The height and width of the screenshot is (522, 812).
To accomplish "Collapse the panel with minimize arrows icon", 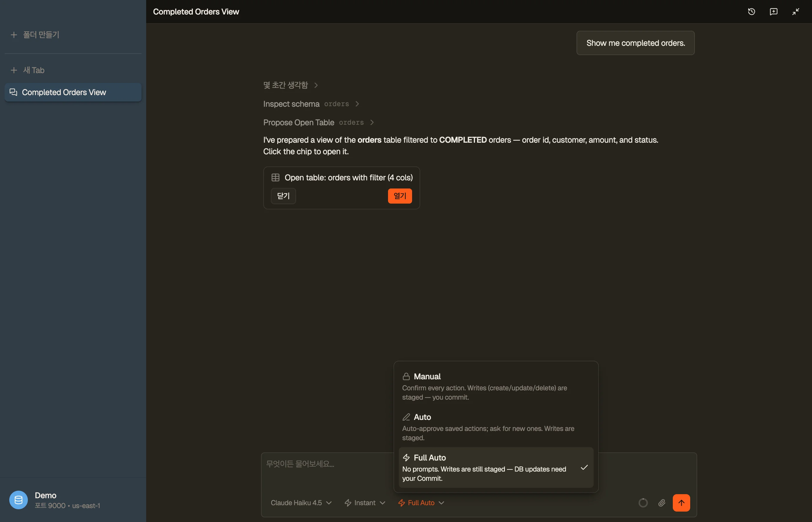I will (796, 12).
